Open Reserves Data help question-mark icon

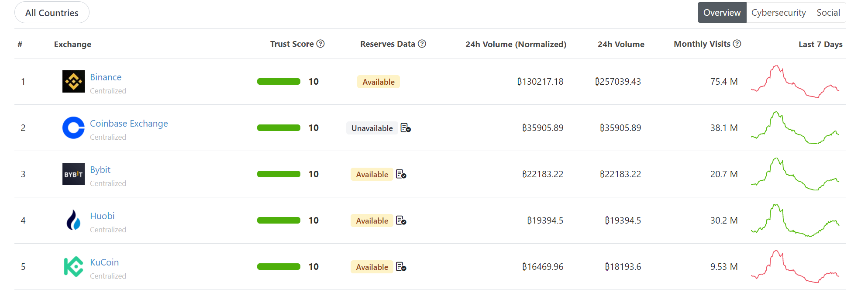(x=422, y=44)
